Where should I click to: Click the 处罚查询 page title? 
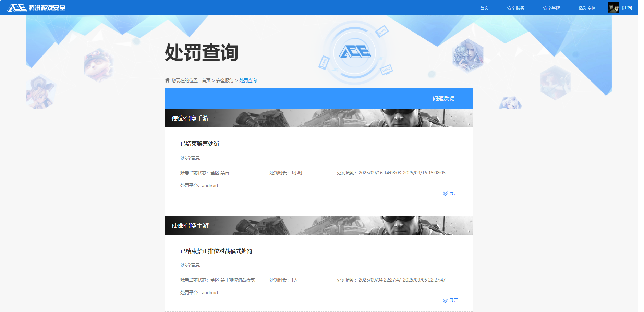pos(202,52)
